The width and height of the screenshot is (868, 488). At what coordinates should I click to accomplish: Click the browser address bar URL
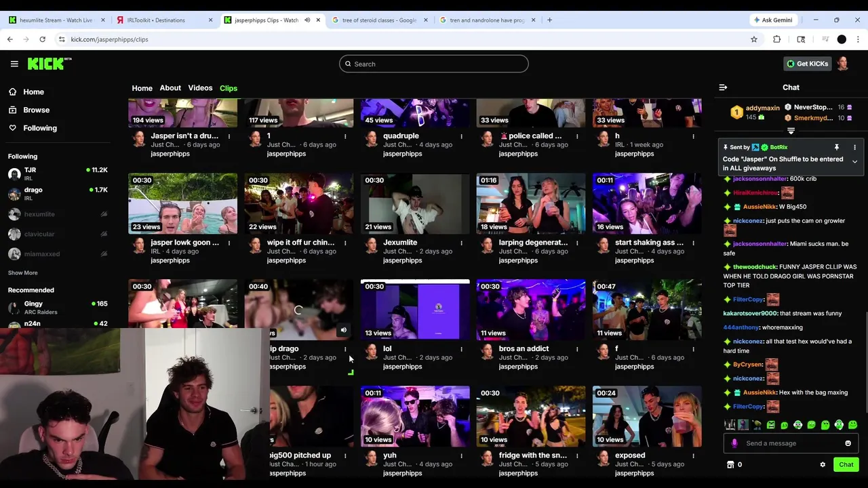[109, 39]
